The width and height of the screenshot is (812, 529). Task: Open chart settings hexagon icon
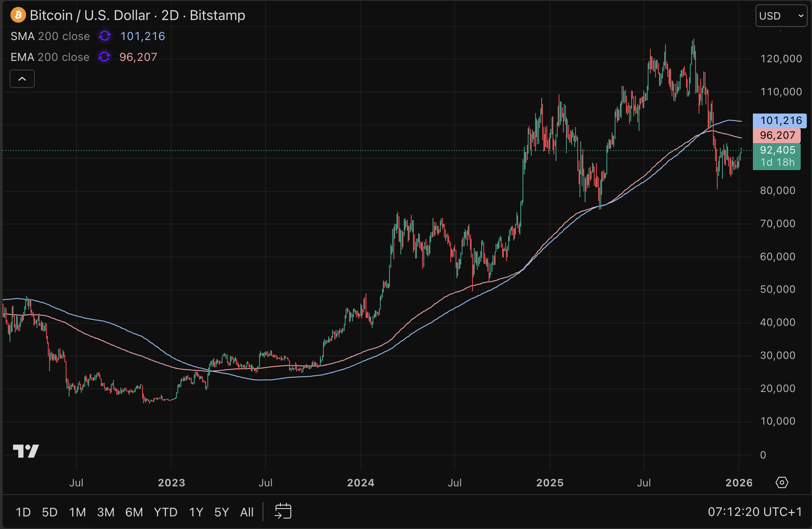point(782,482)
